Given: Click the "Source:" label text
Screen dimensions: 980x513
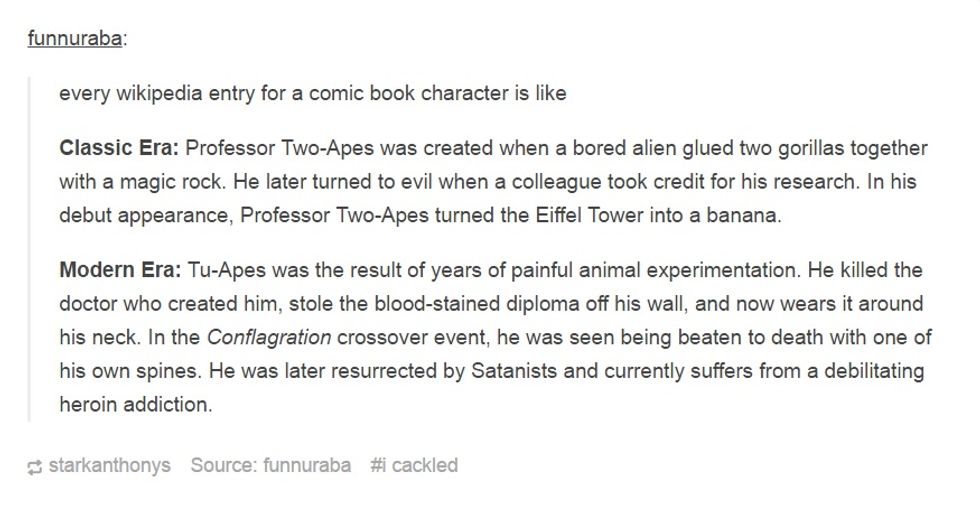Looking at the screenshot, I should coord(223,466).
